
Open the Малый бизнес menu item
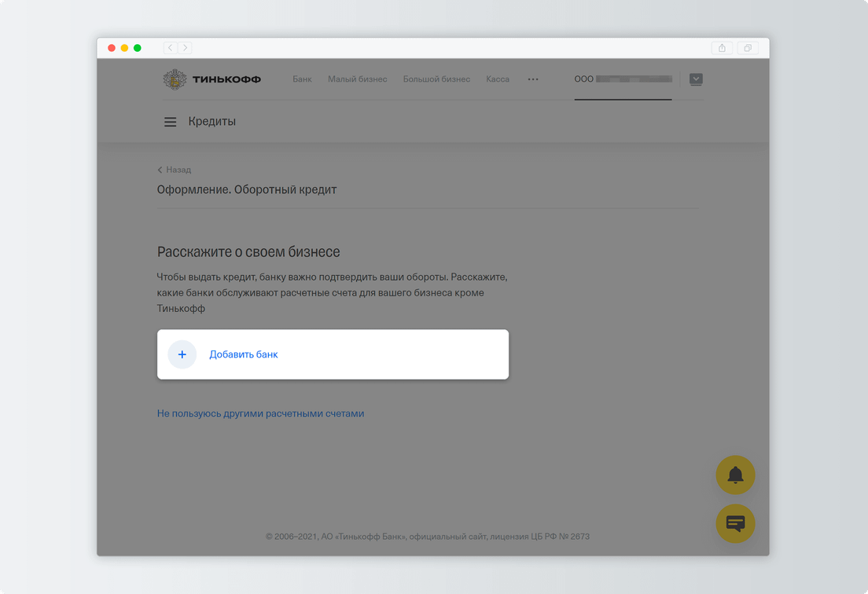(358, 79)
